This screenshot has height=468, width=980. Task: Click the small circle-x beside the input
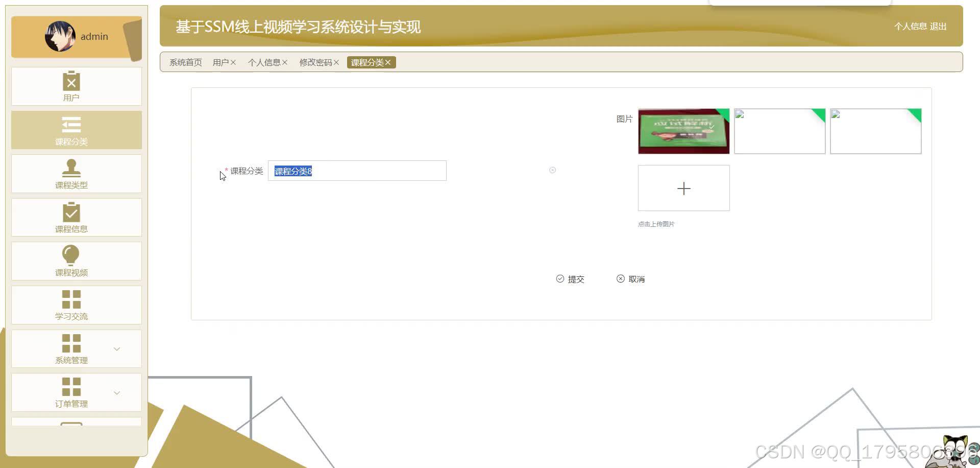552,170
